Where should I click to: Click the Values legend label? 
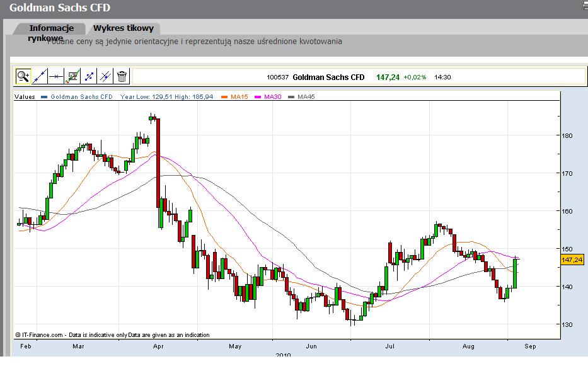click(x=25, y=96)
